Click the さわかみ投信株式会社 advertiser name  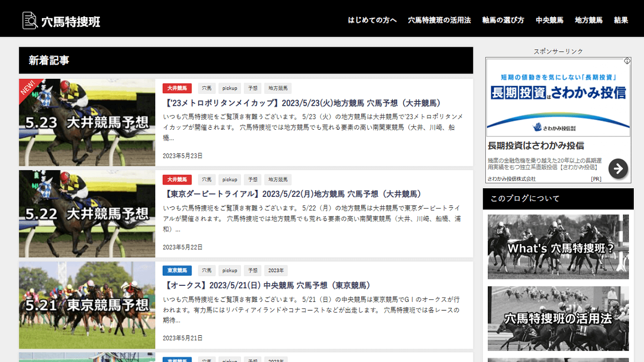coord(512,179)
